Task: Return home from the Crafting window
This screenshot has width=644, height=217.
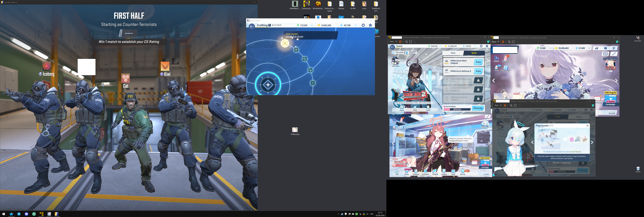Action: 370,25
